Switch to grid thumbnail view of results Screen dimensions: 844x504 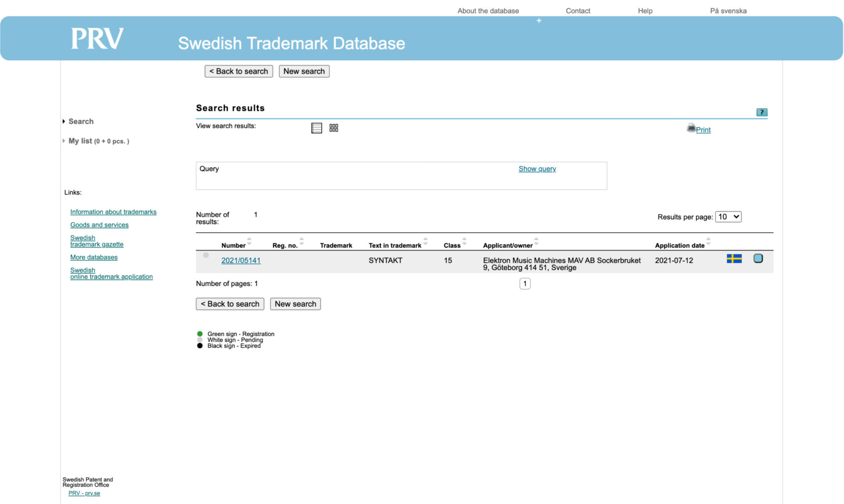point(334,128)
